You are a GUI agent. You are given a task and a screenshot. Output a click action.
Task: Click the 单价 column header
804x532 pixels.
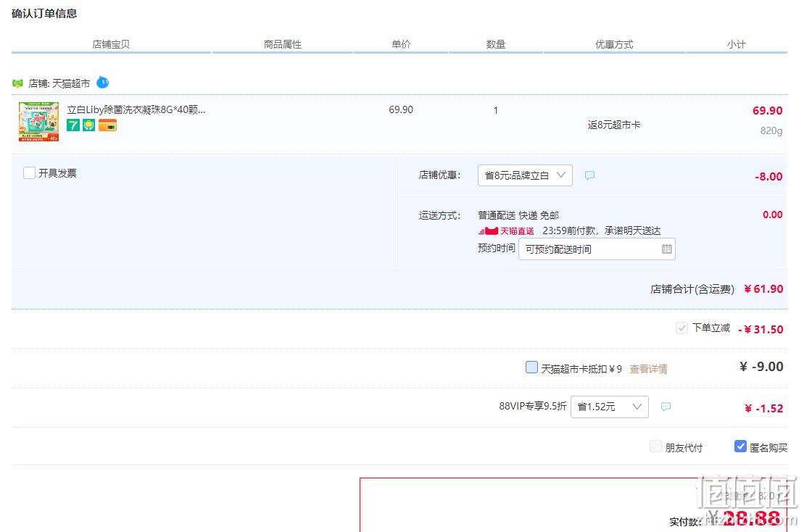(x=401, y=44)
